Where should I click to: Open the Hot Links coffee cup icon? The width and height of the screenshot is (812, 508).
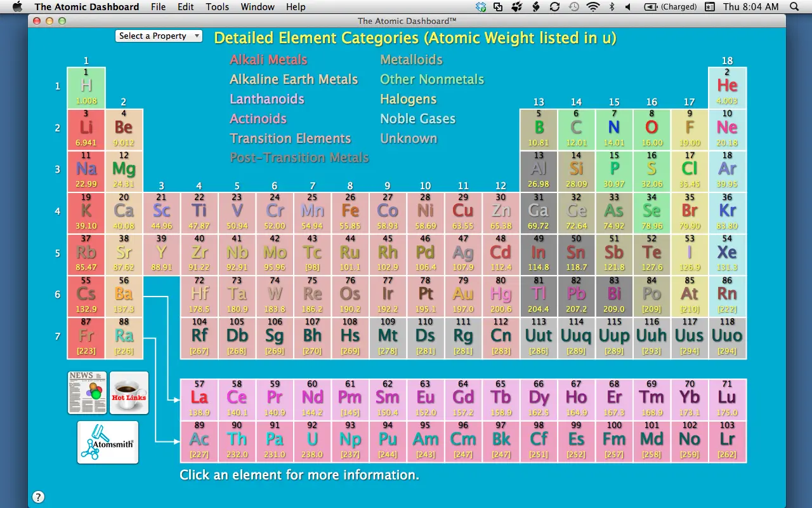tap(129, 393)
